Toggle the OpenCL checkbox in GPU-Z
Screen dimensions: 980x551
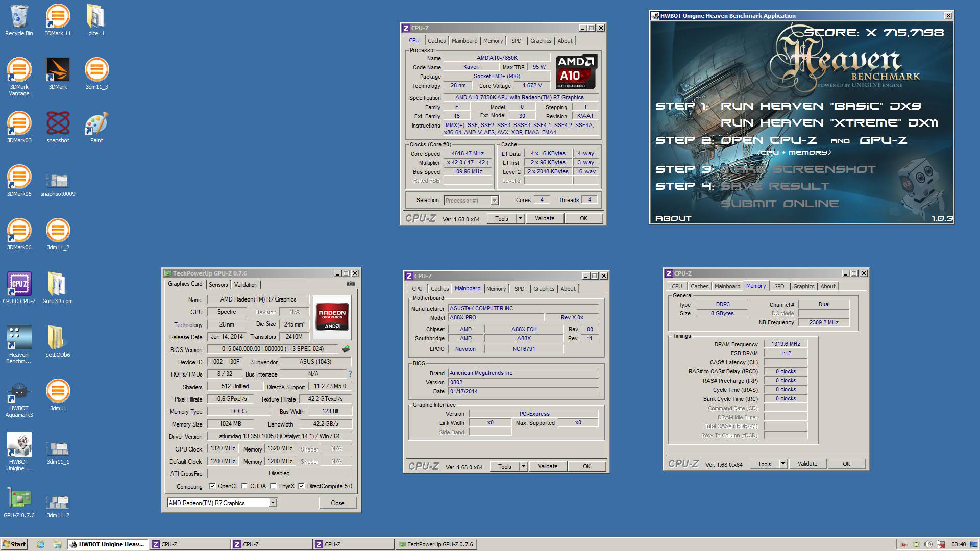pos(212,486)
